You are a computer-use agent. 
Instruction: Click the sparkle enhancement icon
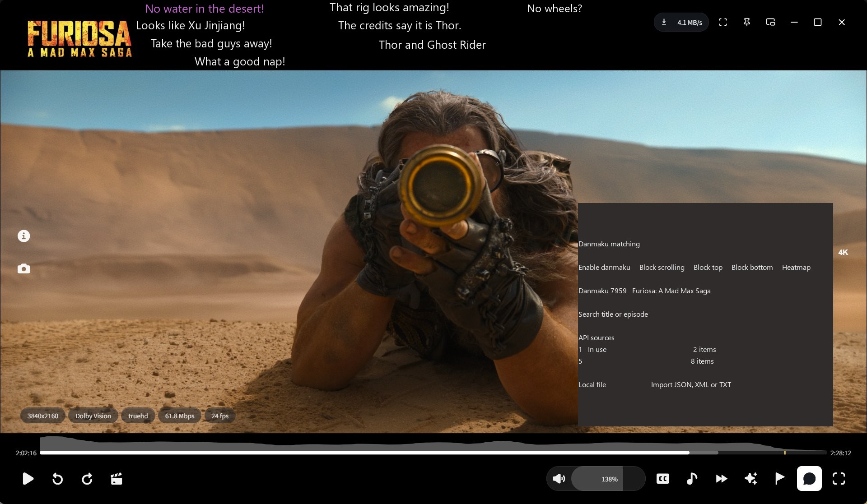[751, 479]
